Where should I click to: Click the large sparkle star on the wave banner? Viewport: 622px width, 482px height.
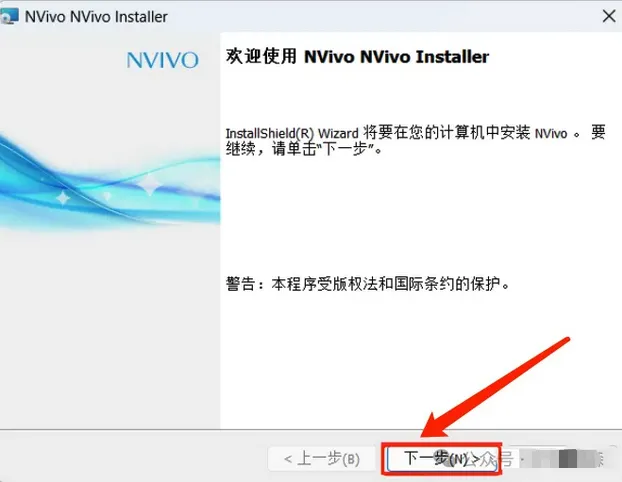(150, 183)
